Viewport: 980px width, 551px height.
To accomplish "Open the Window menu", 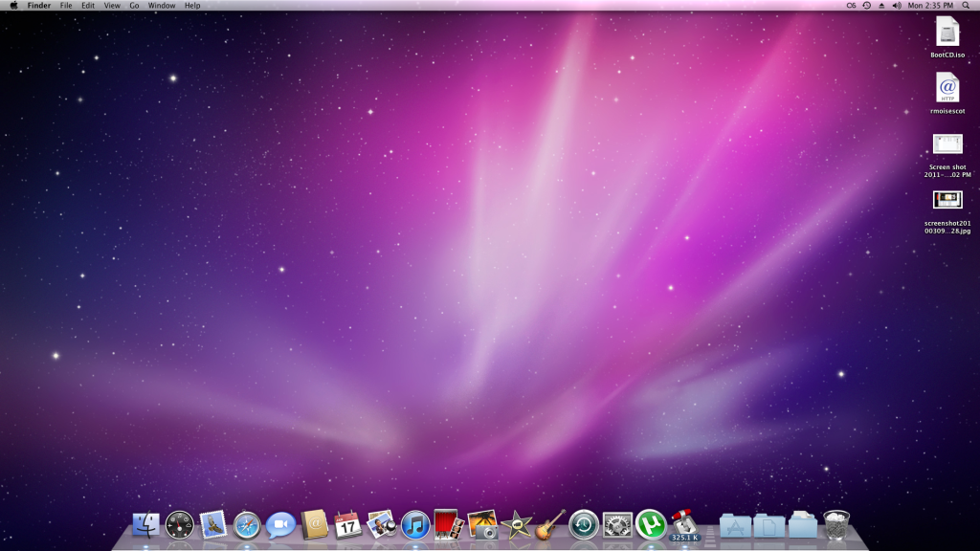I will point(161,6).
